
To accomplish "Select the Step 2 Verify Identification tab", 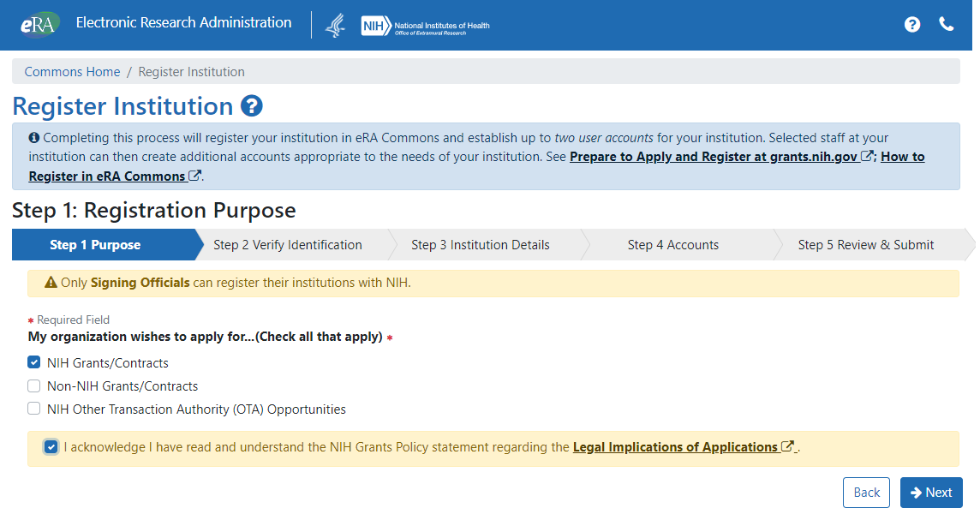I will (288, 245).
